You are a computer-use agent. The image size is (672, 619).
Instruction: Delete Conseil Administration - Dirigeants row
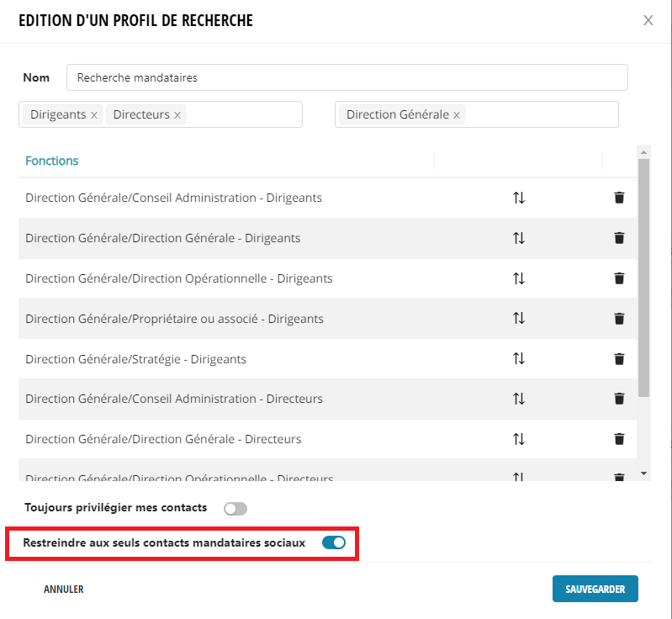pos(619,198)
